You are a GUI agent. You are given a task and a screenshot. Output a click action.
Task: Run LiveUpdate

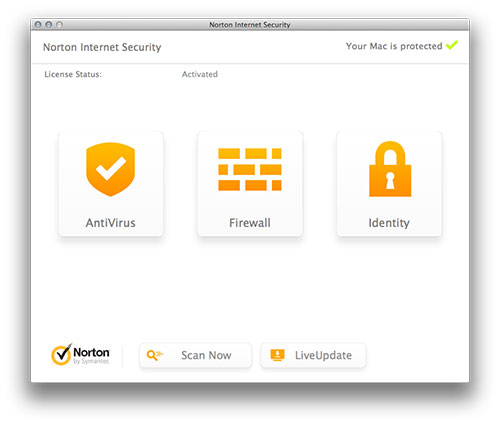click(x=313, y=355)
